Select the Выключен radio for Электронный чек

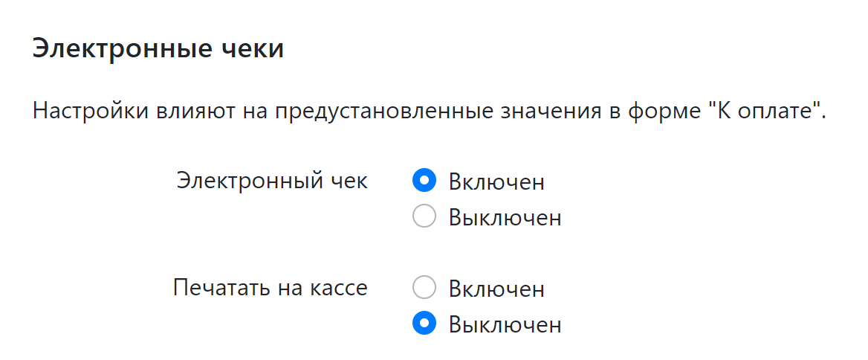coord(424,217)
